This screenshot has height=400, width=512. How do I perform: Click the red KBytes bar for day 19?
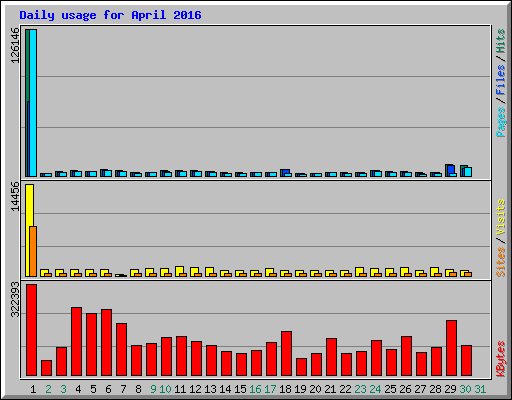pyautogui.click(x=302, y=367)
